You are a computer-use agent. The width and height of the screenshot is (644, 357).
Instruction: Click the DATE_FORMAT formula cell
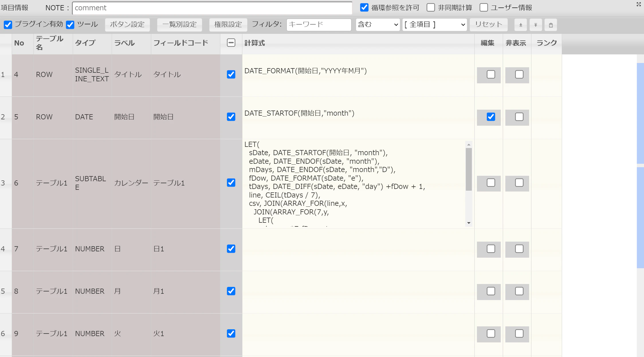point(358,76)
